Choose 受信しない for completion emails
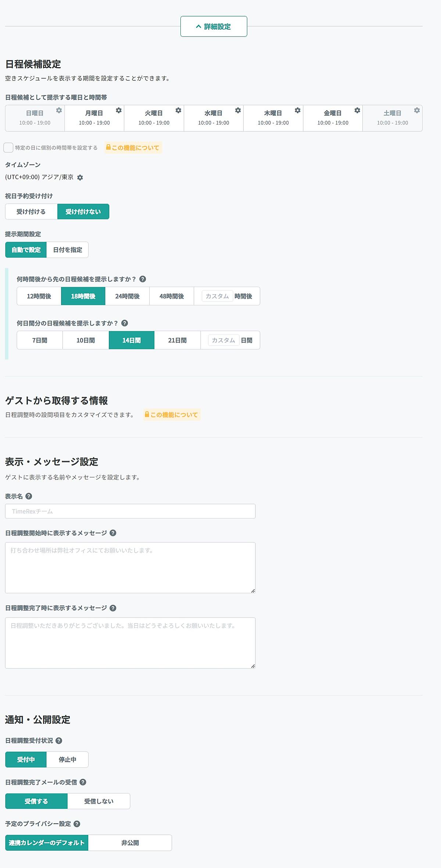The height and width of the screenshot is (868, 441). pos(98,801)
